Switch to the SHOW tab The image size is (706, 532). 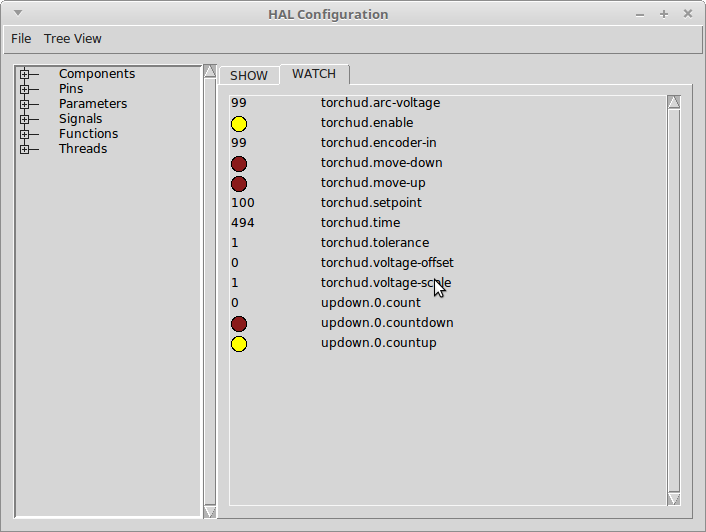249,75
